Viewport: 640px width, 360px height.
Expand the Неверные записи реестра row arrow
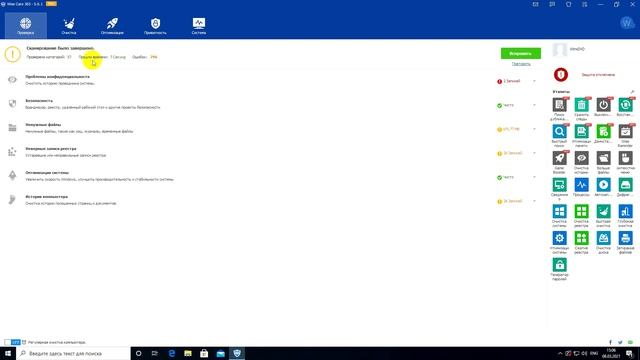pos(534,153)
